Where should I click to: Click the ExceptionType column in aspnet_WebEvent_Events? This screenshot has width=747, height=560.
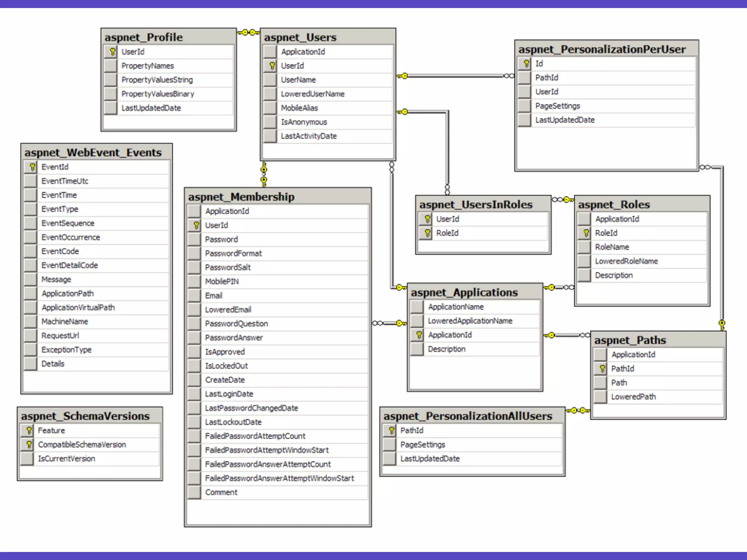66,350
